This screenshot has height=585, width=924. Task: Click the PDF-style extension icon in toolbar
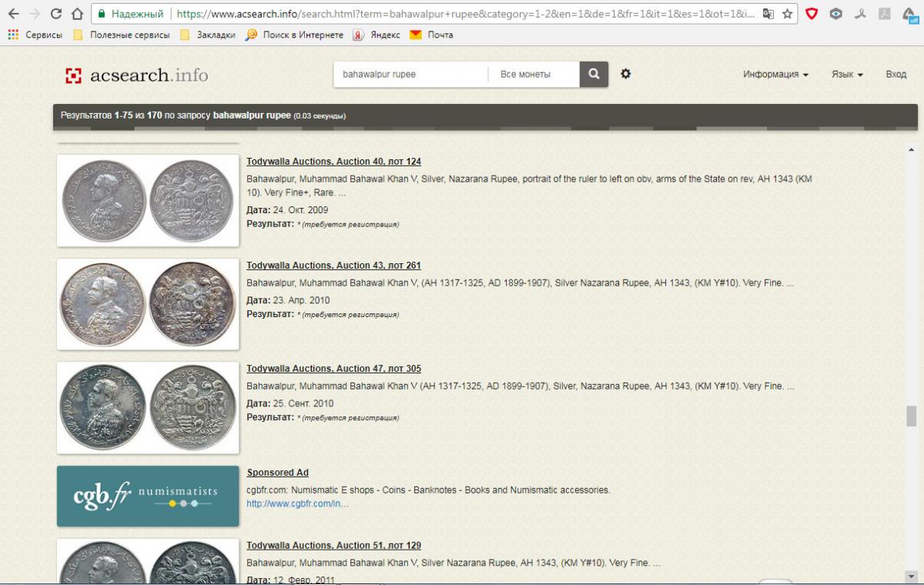click(885, 14)
